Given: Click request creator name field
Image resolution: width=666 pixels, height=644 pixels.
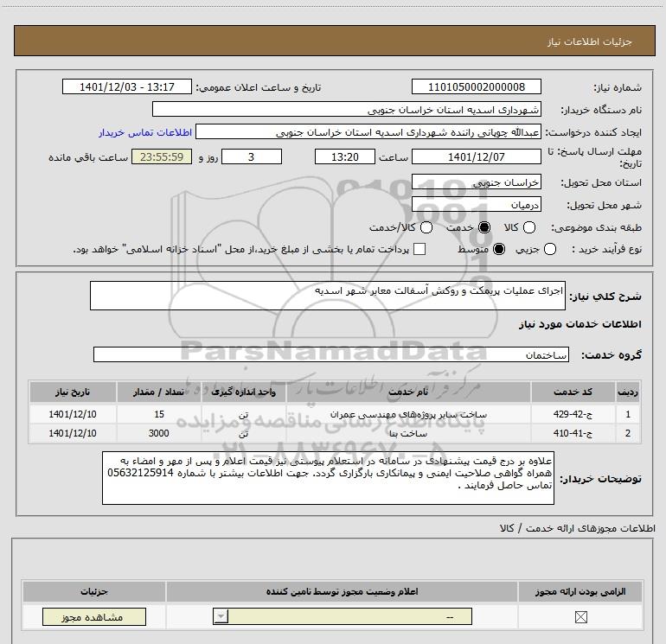Looking at the screenshot, I should 368,131.
